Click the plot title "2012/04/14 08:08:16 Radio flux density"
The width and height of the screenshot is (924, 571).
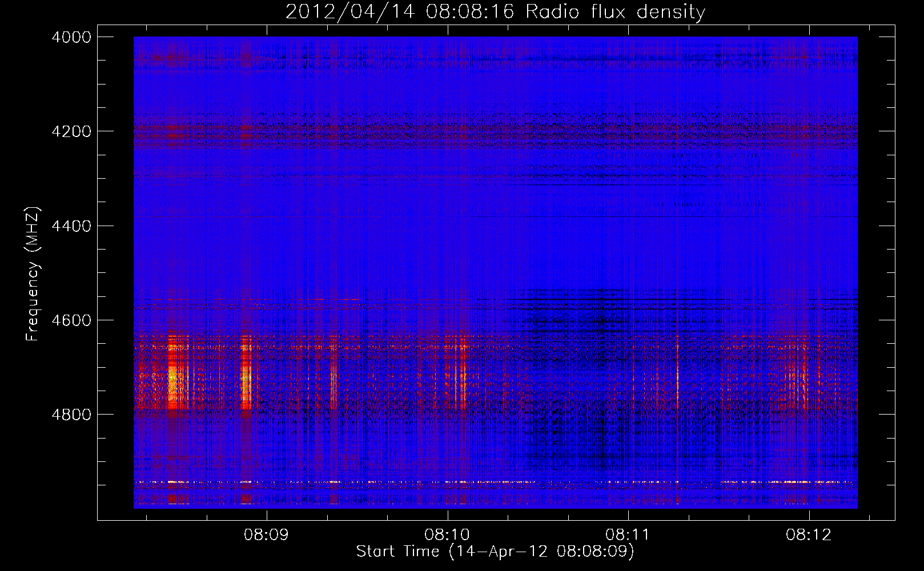tap(495, 11)
